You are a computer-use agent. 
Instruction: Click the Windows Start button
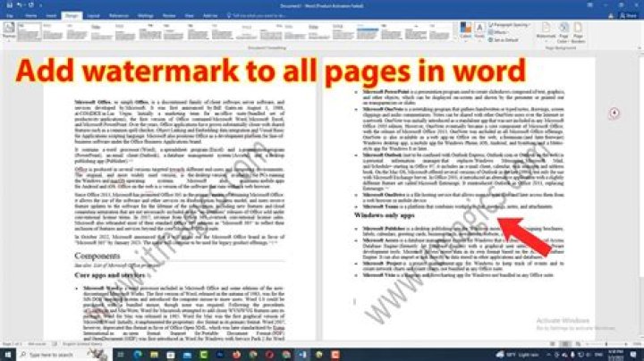click(x=7, y=354)
